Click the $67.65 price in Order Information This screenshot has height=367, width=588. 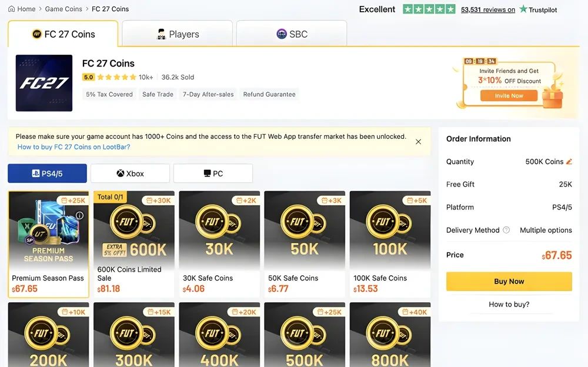(557, 256)
